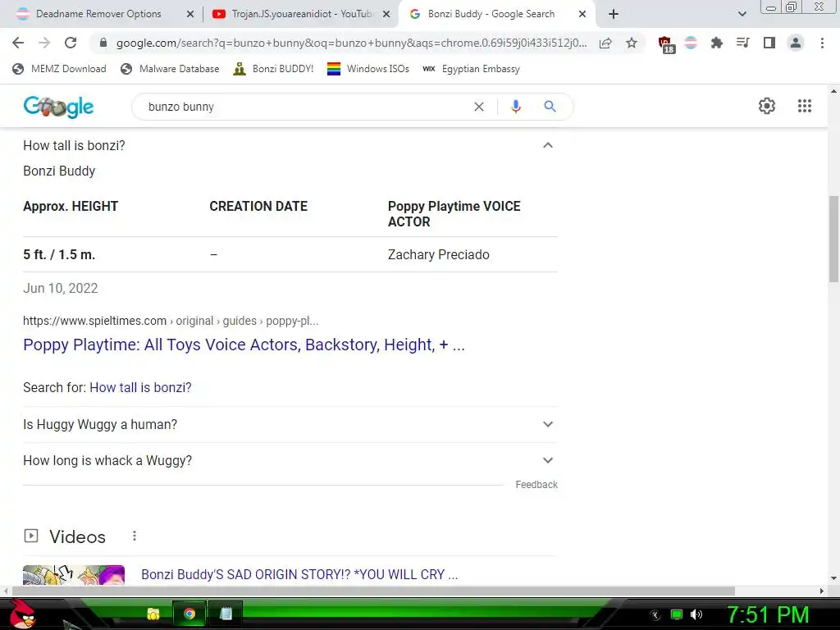Screen dimensions: 840x630
Task: Open Google quick settings gear
Action: tap(767, 106)
